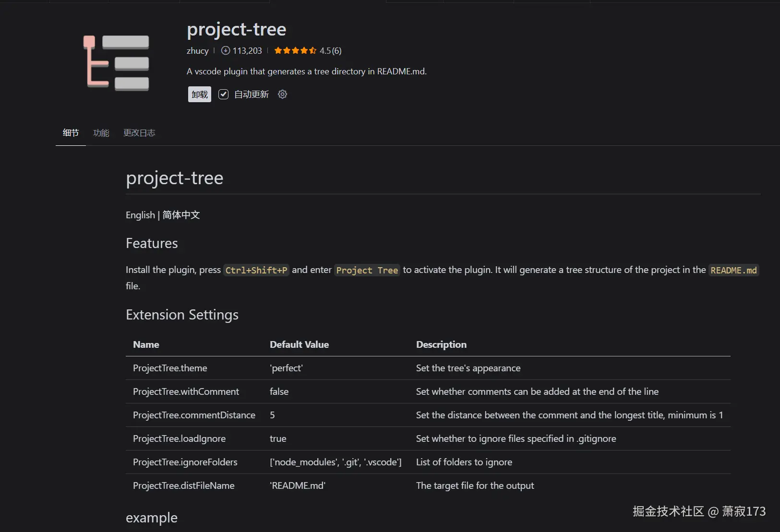
Task: Open the zhucy publisher link
Action: point(197,50)
